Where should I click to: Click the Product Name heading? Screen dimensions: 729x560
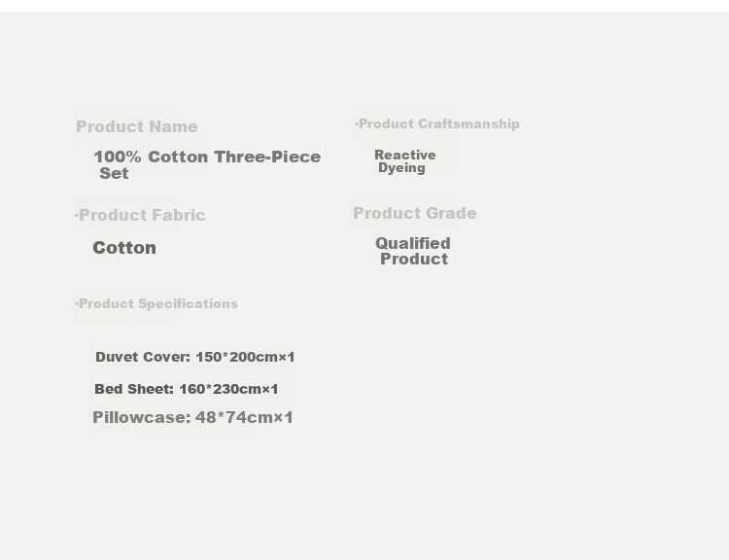point(137,126)
